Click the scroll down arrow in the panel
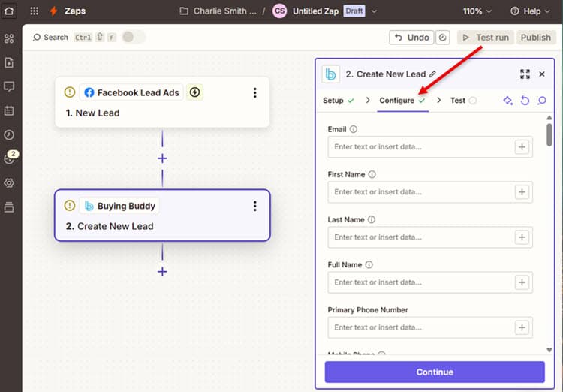563x392 pixels. click(549, 350)
